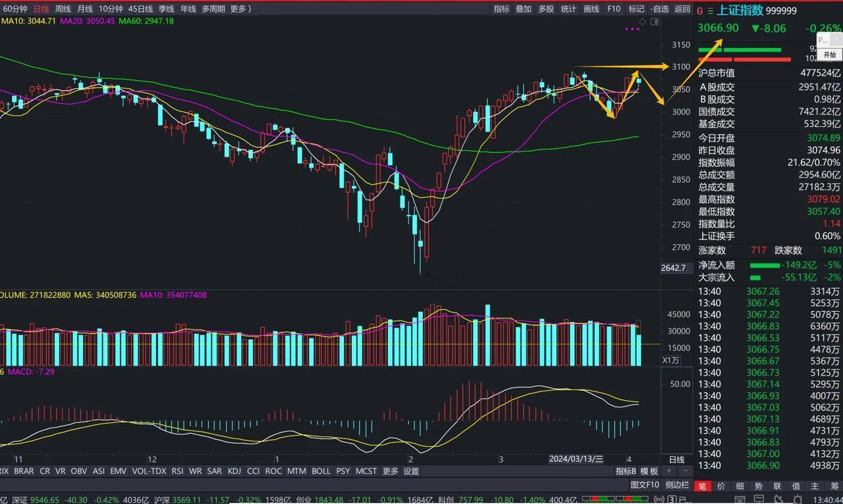The width and height of the screenshot is (843, 504).
Task: Remove from watchlist via -自选
Action: (659, 9)
